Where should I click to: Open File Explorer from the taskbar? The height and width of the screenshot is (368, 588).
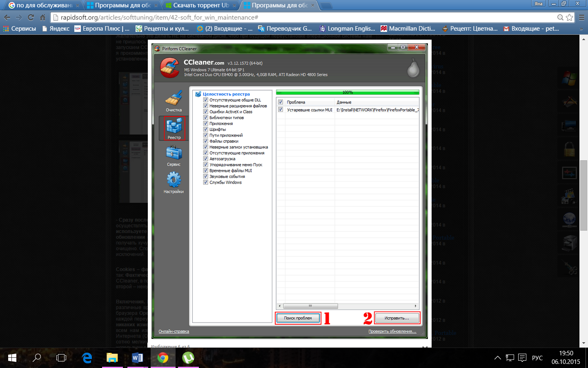coord(112,358)
